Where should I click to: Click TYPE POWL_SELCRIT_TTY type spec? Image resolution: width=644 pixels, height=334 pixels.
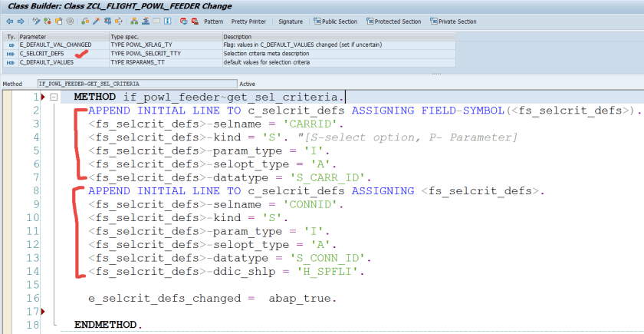166,54
